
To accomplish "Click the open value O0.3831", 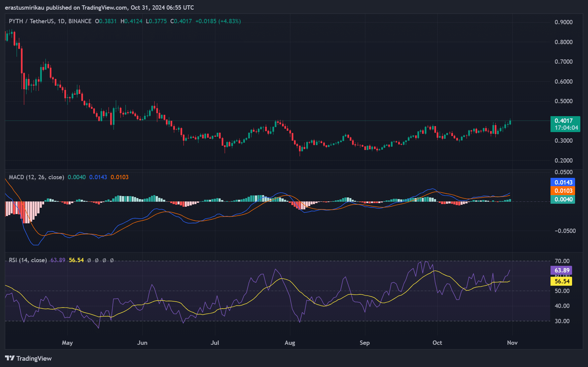I will [x=106, y=21].
